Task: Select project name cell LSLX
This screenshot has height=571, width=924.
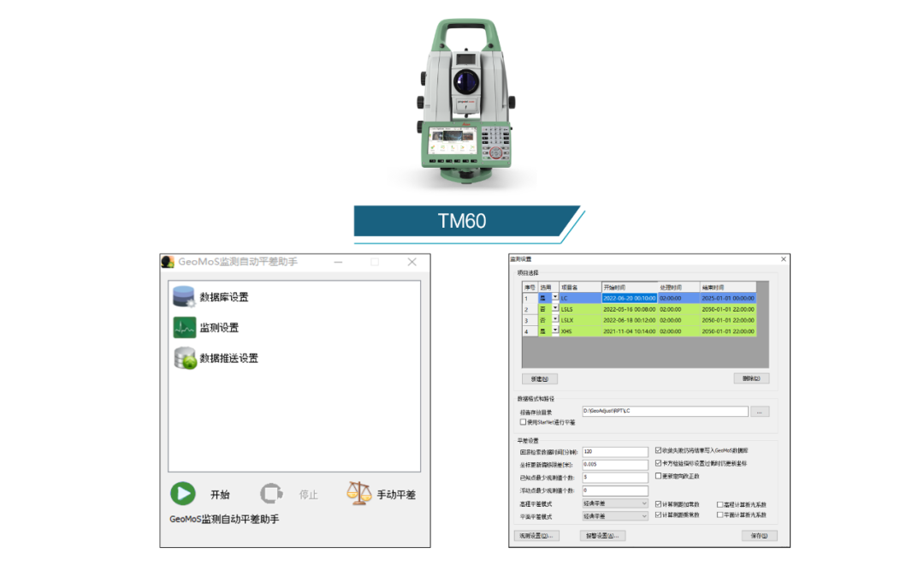Action: pos(580,320)
